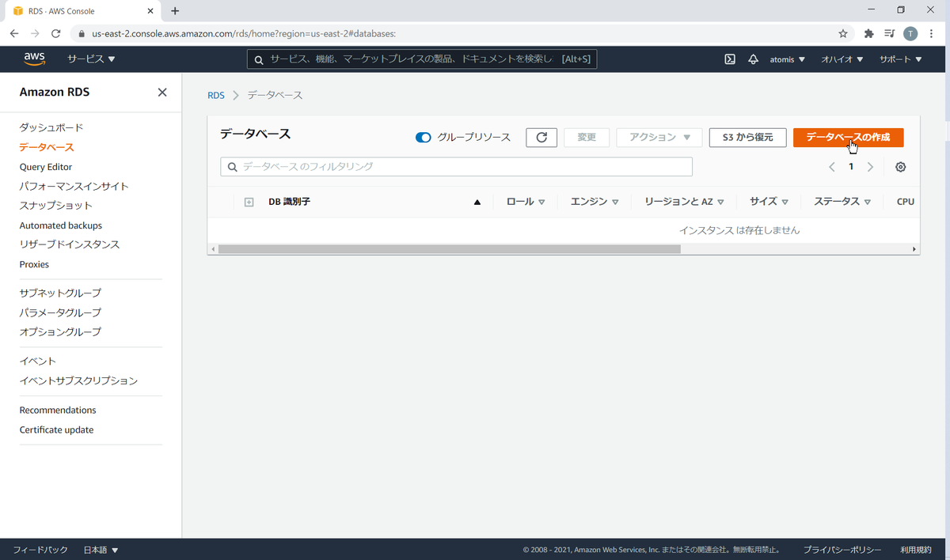The height and width of the screenshot is (560, 950).
Task: Open the CloudShell icon in header
Action: (730, 59)
